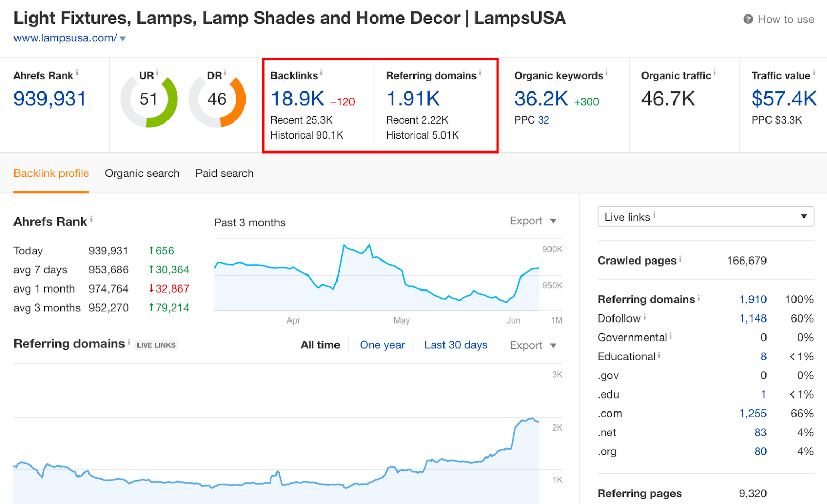Click the avg 3 months value 952,270
The width and height of the screenshot is (827, 504).
[109, 308]
